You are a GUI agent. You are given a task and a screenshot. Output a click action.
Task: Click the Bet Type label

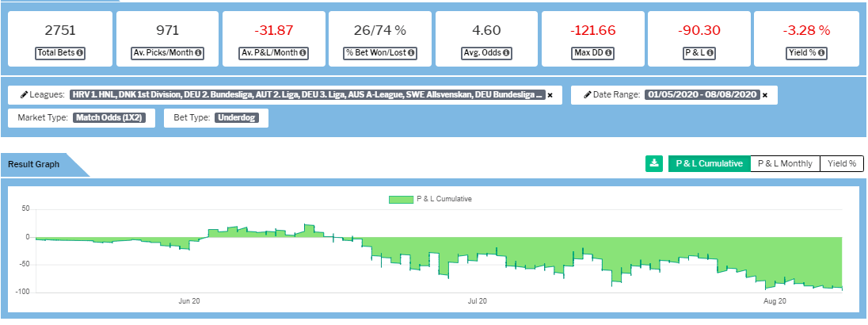pos(192,118)
